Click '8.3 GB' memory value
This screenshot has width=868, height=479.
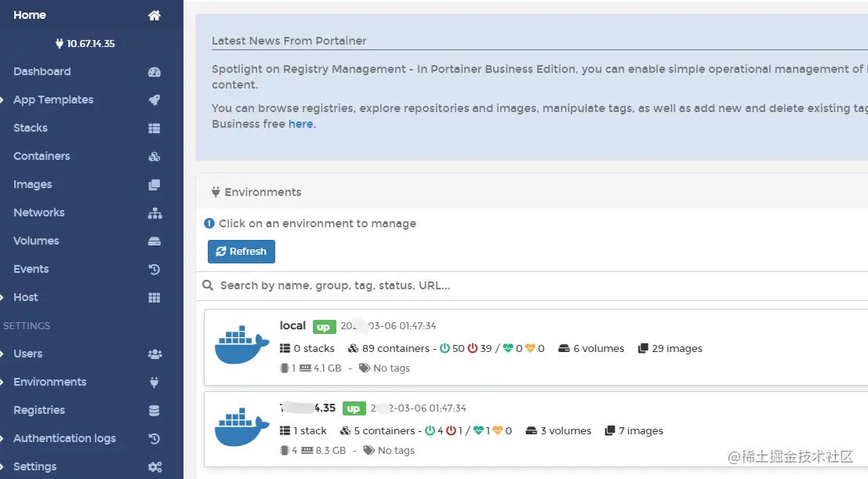[x=330, y=451]
